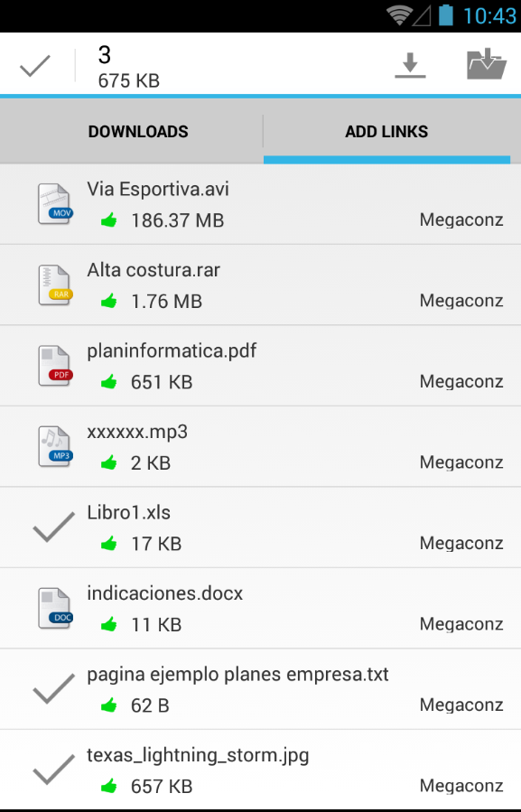Tap the Via Esportiva.avi file name
521x812 pixels.
coord(158,189)
